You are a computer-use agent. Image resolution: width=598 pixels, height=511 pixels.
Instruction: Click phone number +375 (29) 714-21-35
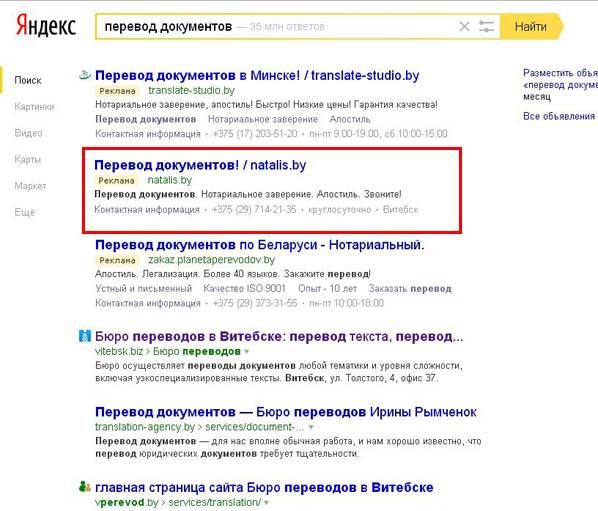coord(254,209)
